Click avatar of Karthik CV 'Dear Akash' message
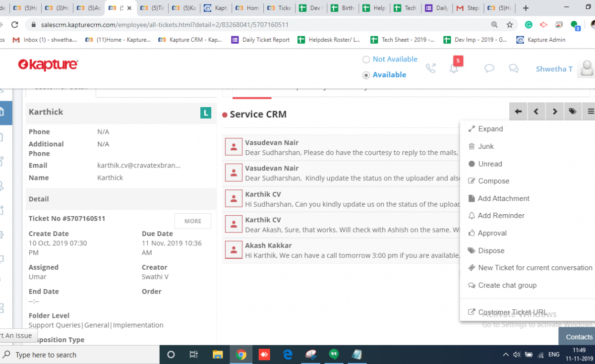This screenshot has height=364, width=595. (x=234, y=224)
